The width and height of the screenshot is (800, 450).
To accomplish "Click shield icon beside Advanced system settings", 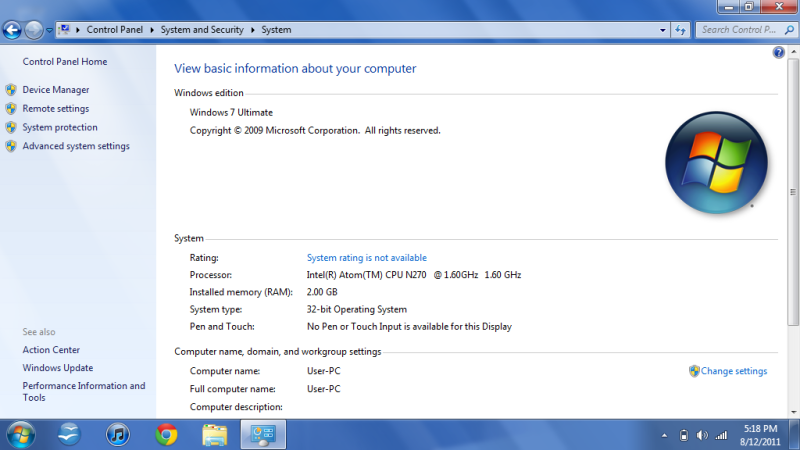I will point(11,146).
